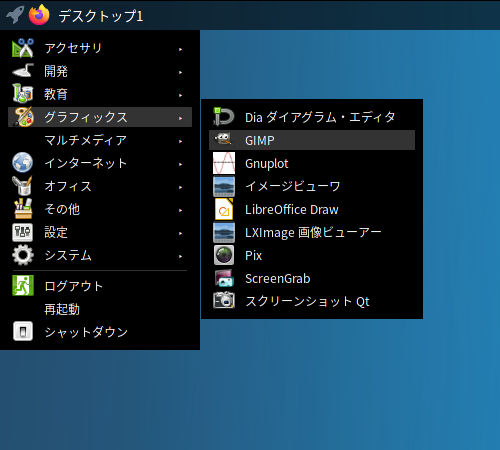Open the オフィス menu category
500x450 pixels.
click(x=100, y=186)
